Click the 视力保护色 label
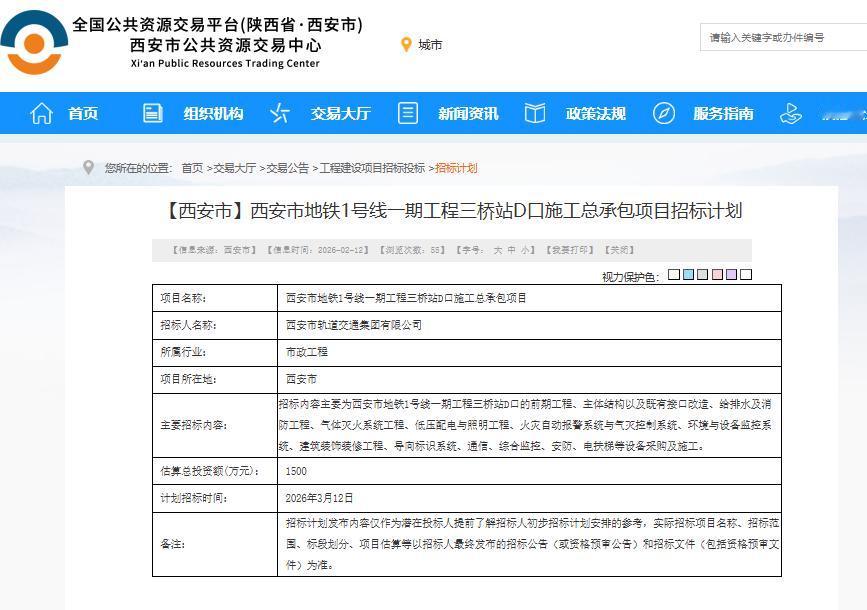 point(630,277)
